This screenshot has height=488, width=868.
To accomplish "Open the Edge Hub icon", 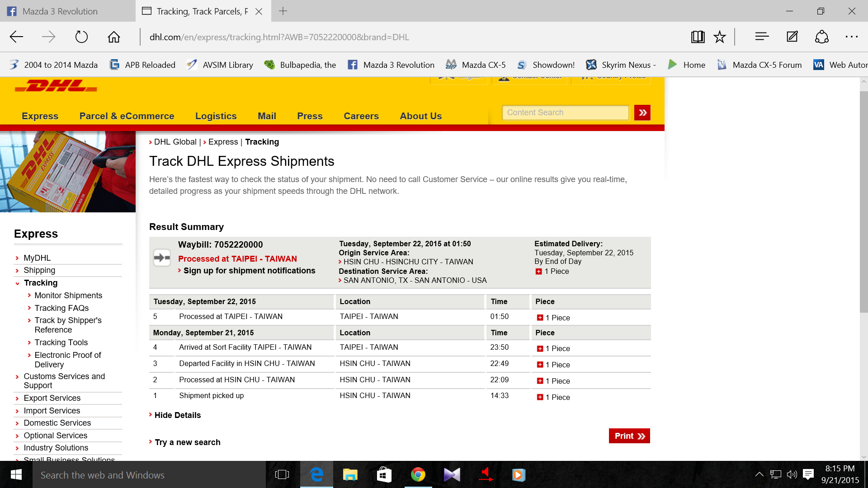I will tap(762, 37).
